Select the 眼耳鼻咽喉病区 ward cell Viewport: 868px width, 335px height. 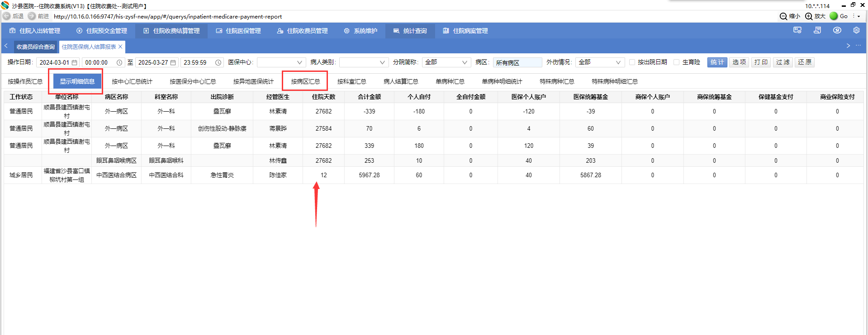point(116,160)
